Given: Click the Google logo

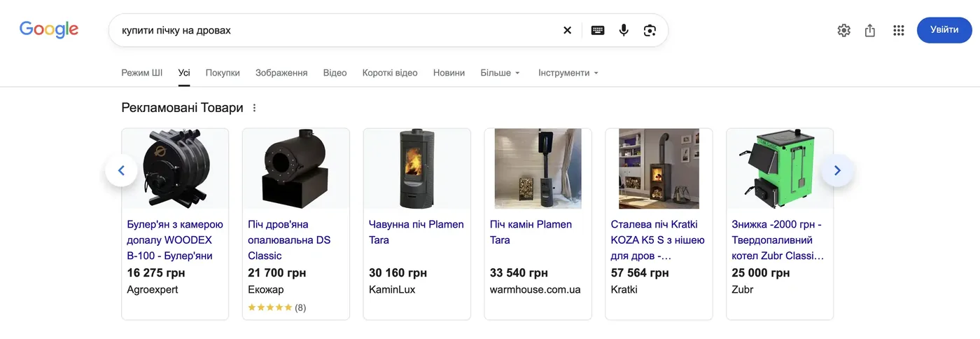Looking at the screenshot, I should pos(49,29).
